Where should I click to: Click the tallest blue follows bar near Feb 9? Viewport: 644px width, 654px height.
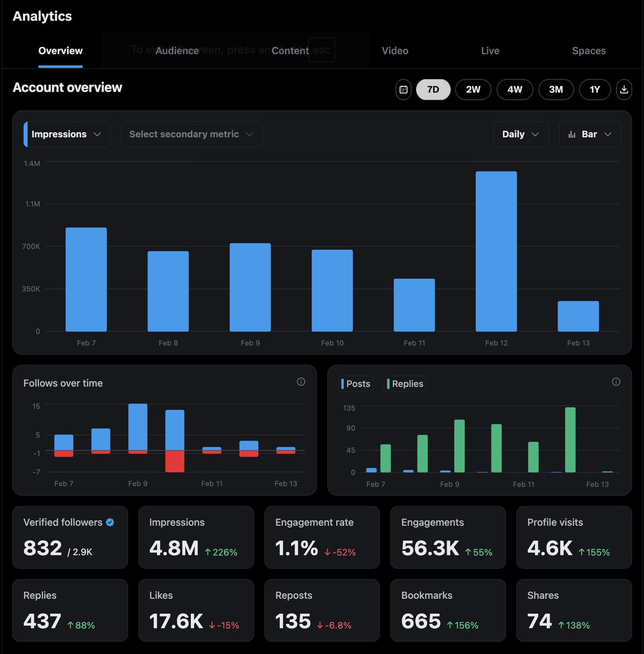pyautogui.click(x=137, y=427)
